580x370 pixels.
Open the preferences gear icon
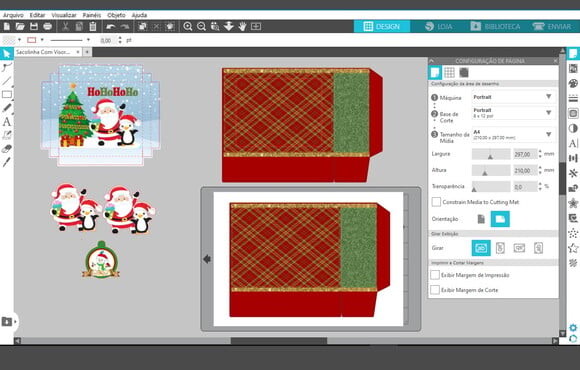pyautogui.click(x=573, y=327)
